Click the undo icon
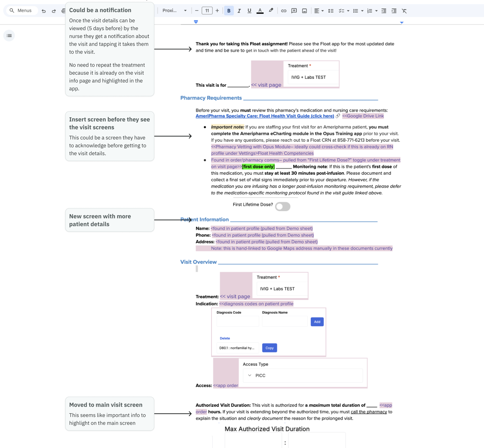The height and width of the screenshot is (448, 484). pyautogui.click(x=44, y=11)
